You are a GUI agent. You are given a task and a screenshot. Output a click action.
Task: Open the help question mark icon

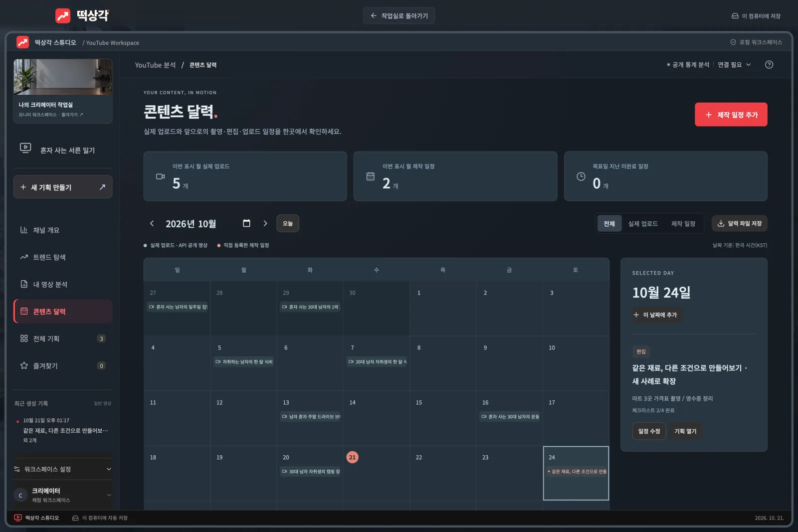(x=769, y=65)
